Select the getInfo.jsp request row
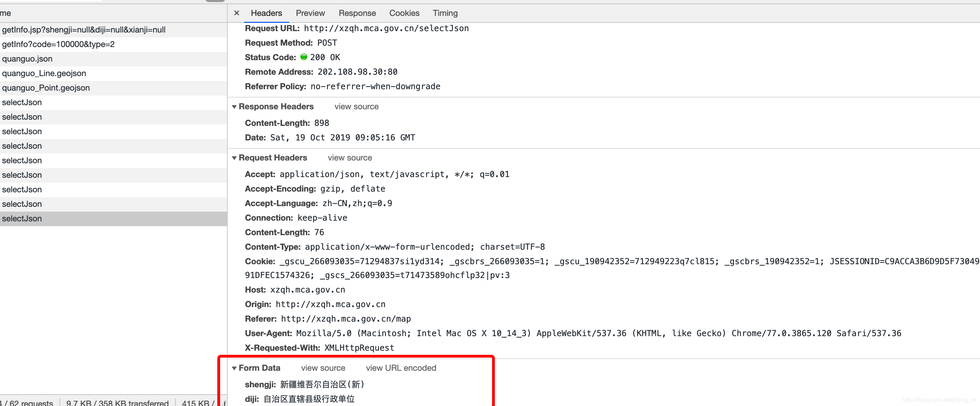The height and width of the screenshot is (406, 980). pyautogui.click(x=83, y=30)
